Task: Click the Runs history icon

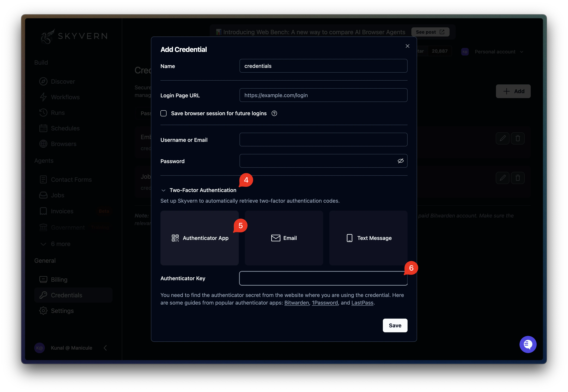Action: click(x=44, y=113)
